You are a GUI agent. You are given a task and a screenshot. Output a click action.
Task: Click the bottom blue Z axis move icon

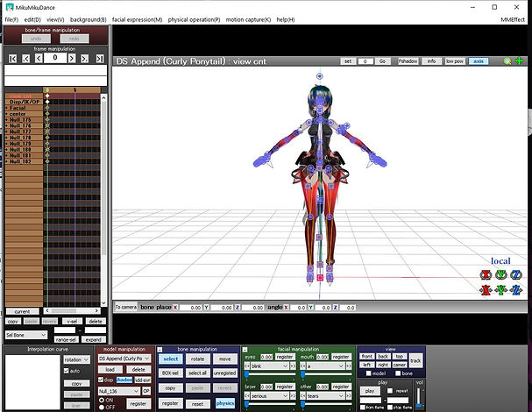pos(516,290)
